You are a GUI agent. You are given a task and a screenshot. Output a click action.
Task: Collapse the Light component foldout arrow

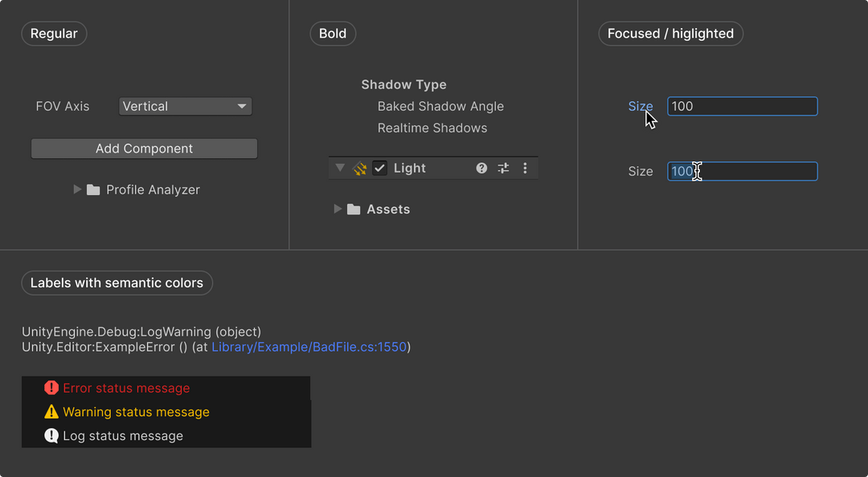coord(340,169)
